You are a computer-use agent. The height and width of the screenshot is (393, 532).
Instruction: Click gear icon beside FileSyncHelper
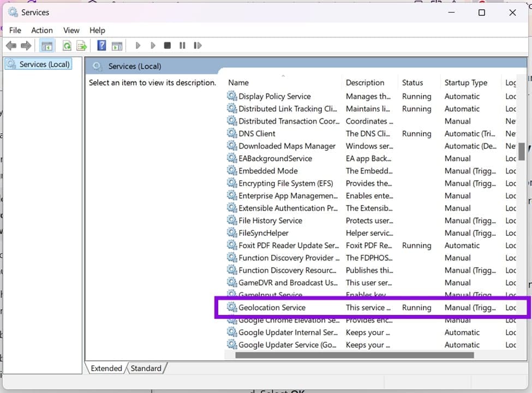coord(232,233)
